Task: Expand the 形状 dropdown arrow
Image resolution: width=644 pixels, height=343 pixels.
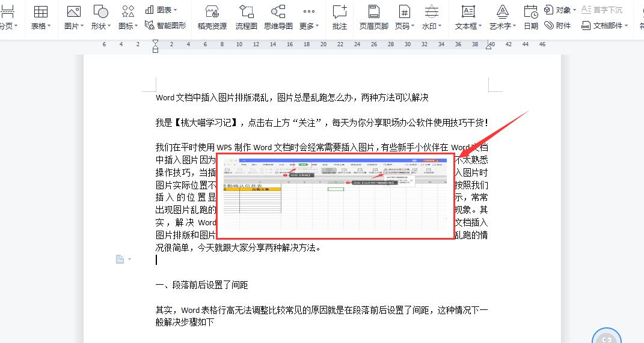Action: click(109, 26)
